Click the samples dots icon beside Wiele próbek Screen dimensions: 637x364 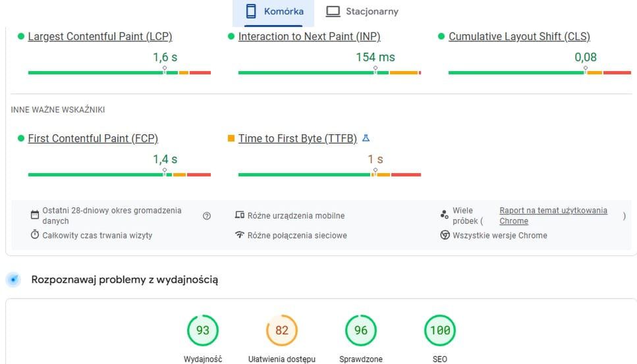pyautogui.click(x=445, y=215)
